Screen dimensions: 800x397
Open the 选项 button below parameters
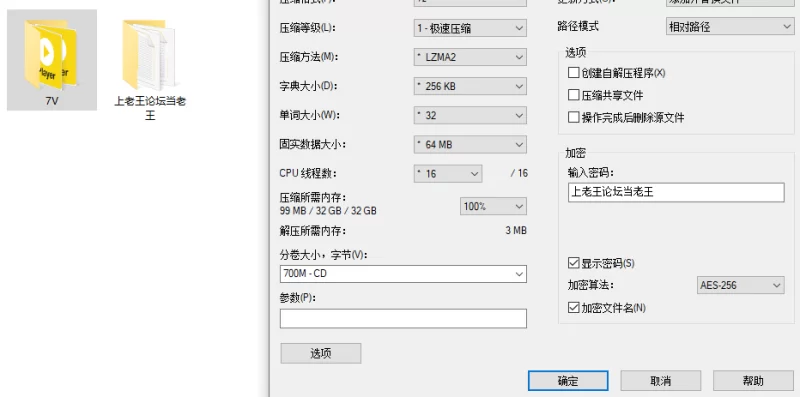[x=321, y=353]
